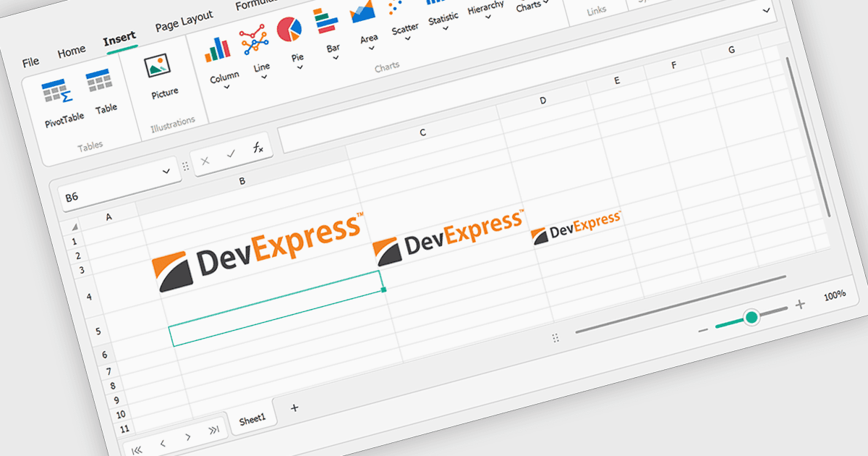Collapse the ribbon using the corner chevron
This screenshot has width=868, height=456.
point(766,10)
